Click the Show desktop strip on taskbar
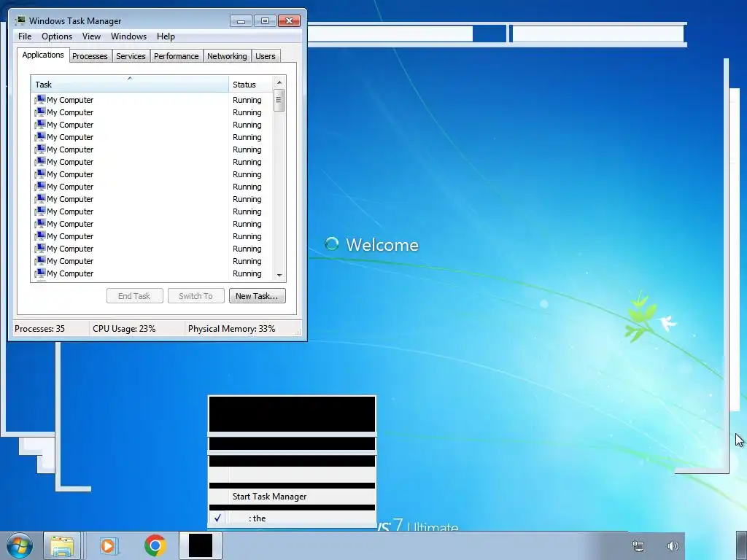The width and height of the screenshot is (747, 560). (x=741, y=545)
